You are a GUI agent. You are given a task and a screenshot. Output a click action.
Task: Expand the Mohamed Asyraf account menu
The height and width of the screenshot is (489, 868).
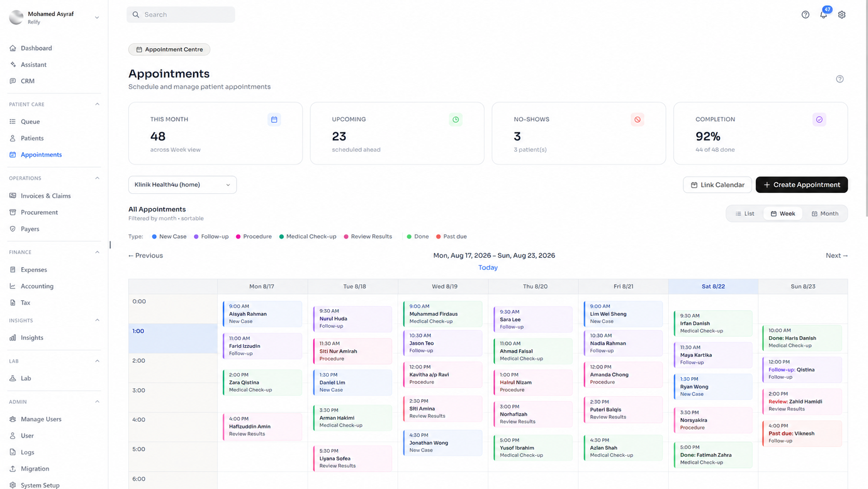(x=54, y=17)
